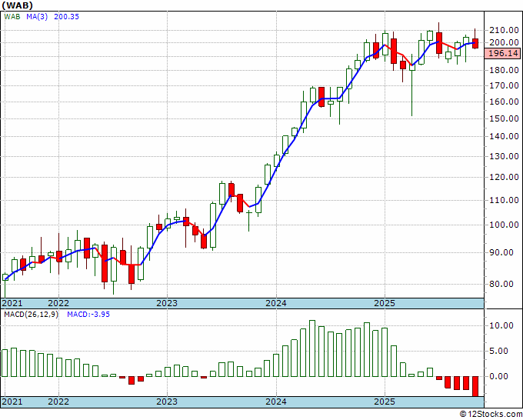Screen dimensions: 523x420
Task: Click the last red candlestick near 200
Action: click(x=475, y=43)
